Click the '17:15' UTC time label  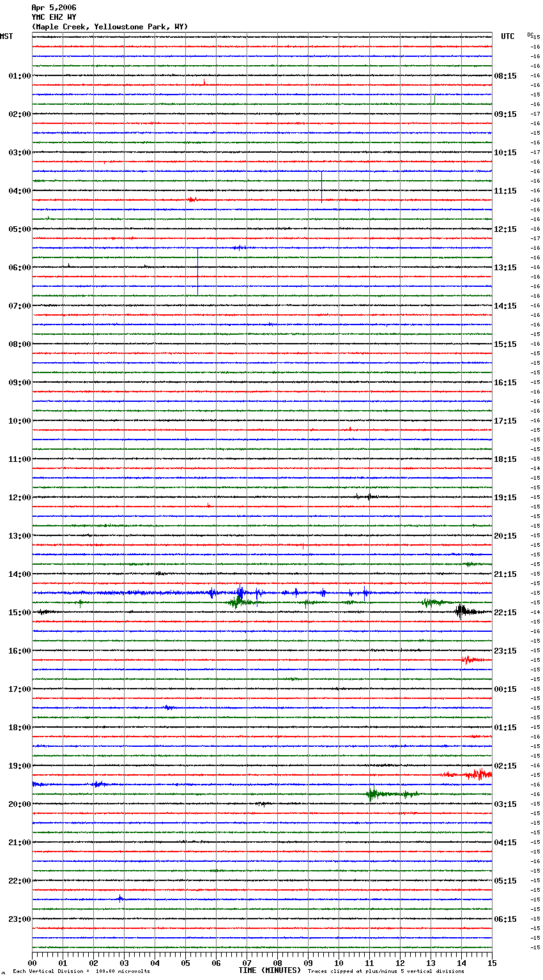pyautogui.click(x=505, y=421)
